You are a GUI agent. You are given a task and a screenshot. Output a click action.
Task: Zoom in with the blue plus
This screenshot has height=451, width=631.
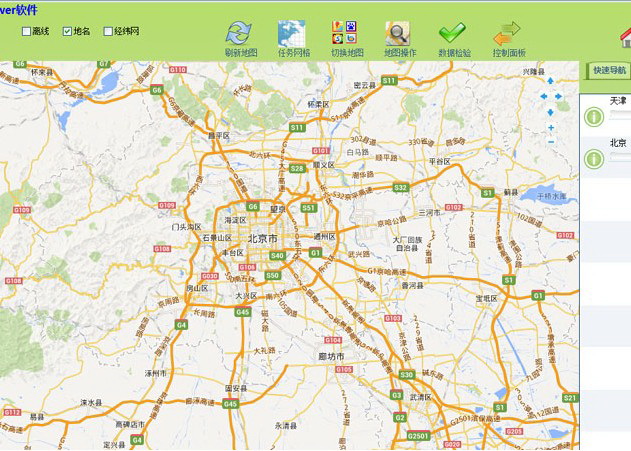(x=551, y=128)
